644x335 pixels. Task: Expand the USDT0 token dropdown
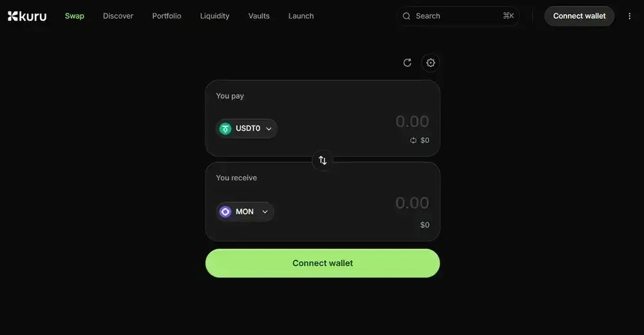click(269, 128)
